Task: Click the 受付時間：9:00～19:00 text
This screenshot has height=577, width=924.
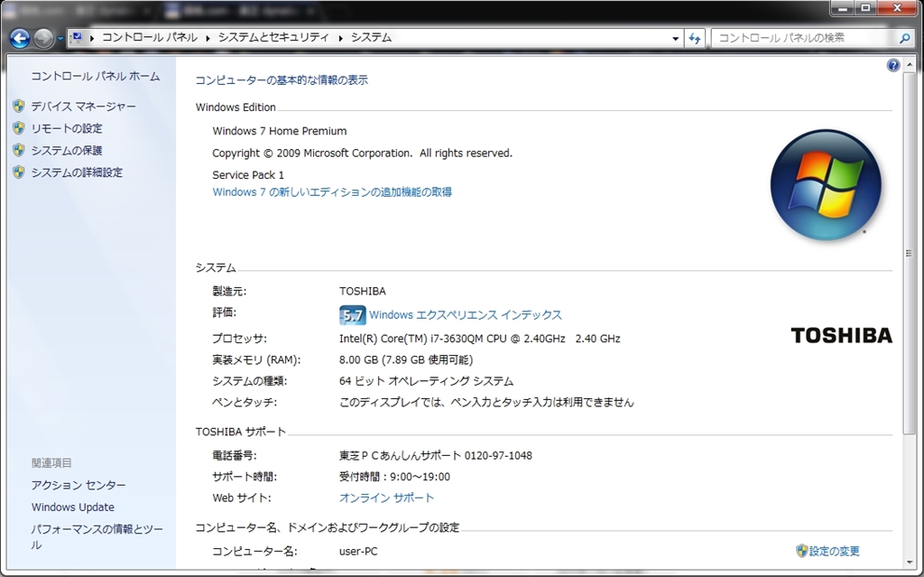Action: (x=394, y=477)
